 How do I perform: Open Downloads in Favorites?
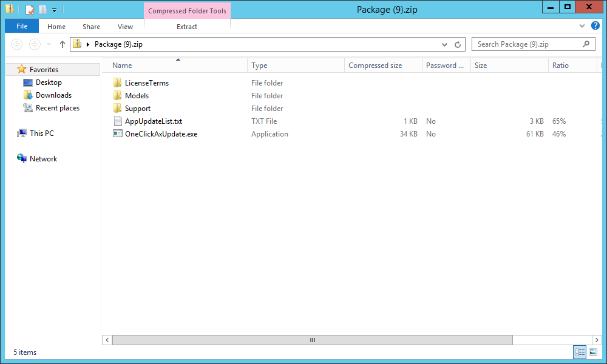(53, 95)
